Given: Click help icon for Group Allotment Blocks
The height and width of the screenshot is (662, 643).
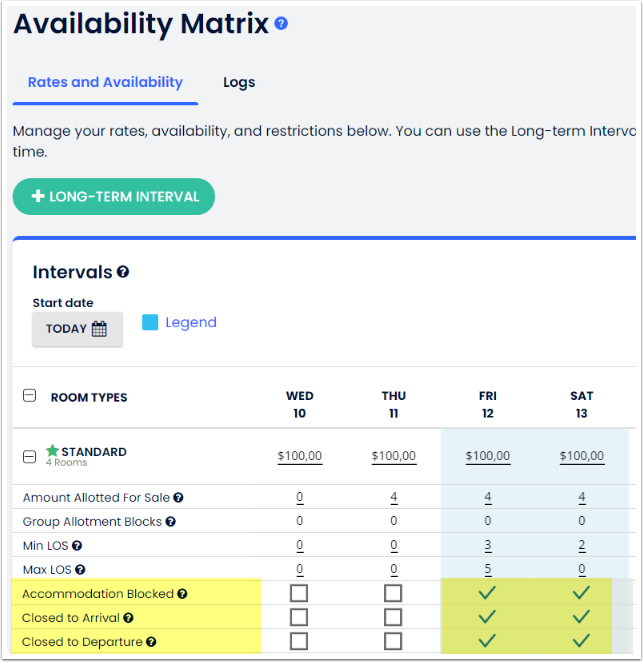Looking at the screenshot, I should (x=170, y=521).
